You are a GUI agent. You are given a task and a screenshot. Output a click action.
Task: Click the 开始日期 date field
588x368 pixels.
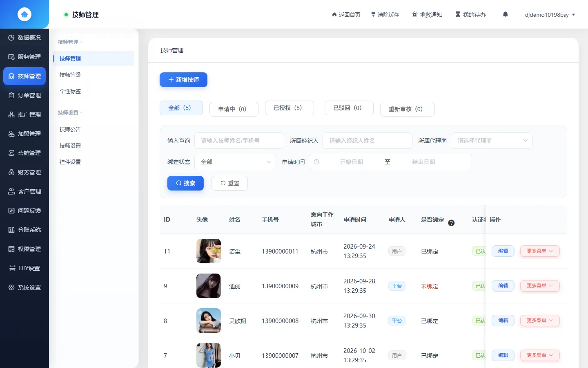point(351,162)
